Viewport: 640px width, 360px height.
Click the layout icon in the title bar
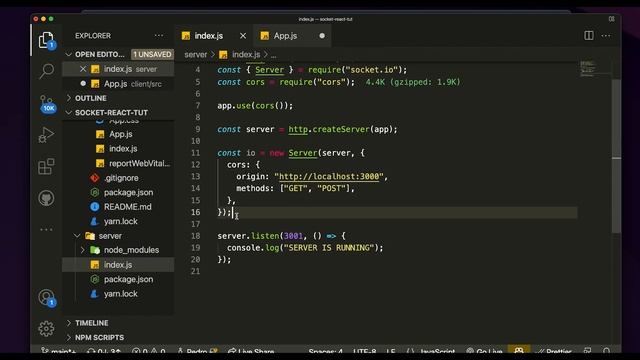611,19
